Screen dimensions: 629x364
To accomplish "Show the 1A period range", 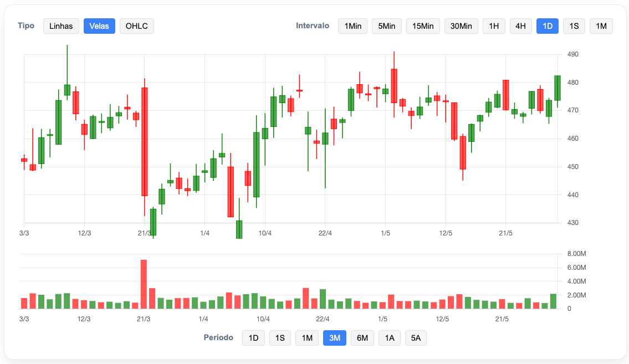I will coord(390,338).
